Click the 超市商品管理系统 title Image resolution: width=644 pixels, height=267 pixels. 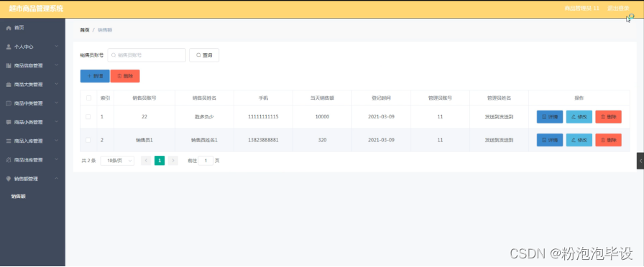[36, 9]
